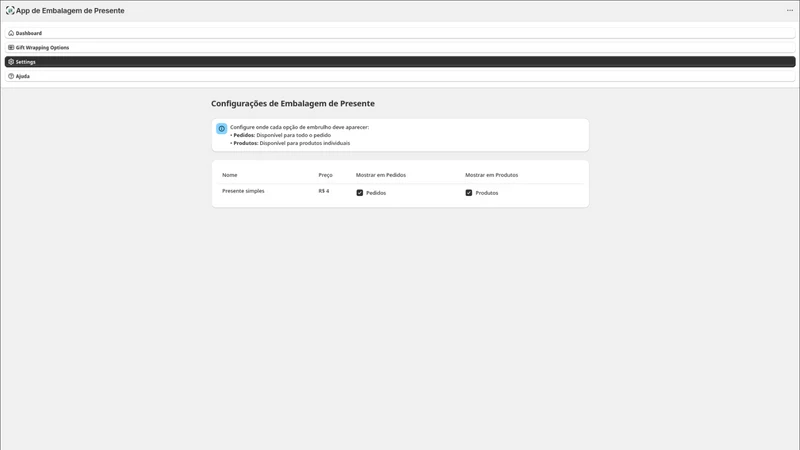
Task: Uncheck the Produtos checkbox for Presente simples
Action: 469,193
